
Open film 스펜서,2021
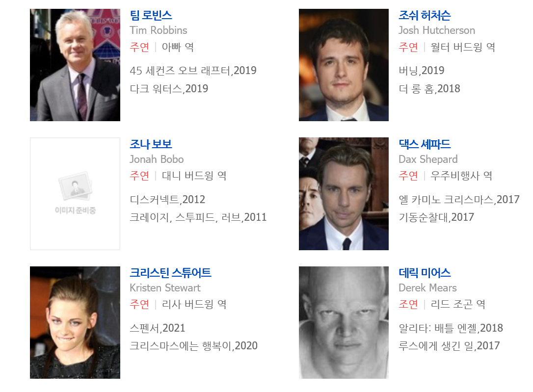pos(158,328)
